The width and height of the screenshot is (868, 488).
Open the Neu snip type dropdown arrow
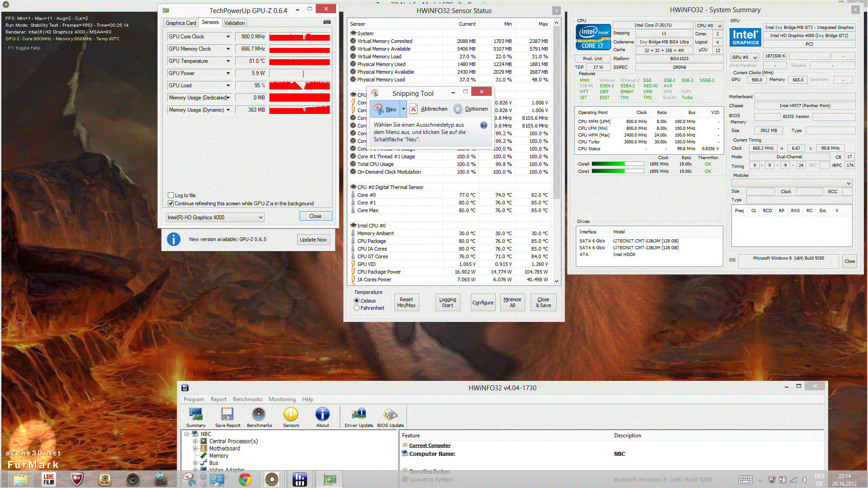[403, 109]
